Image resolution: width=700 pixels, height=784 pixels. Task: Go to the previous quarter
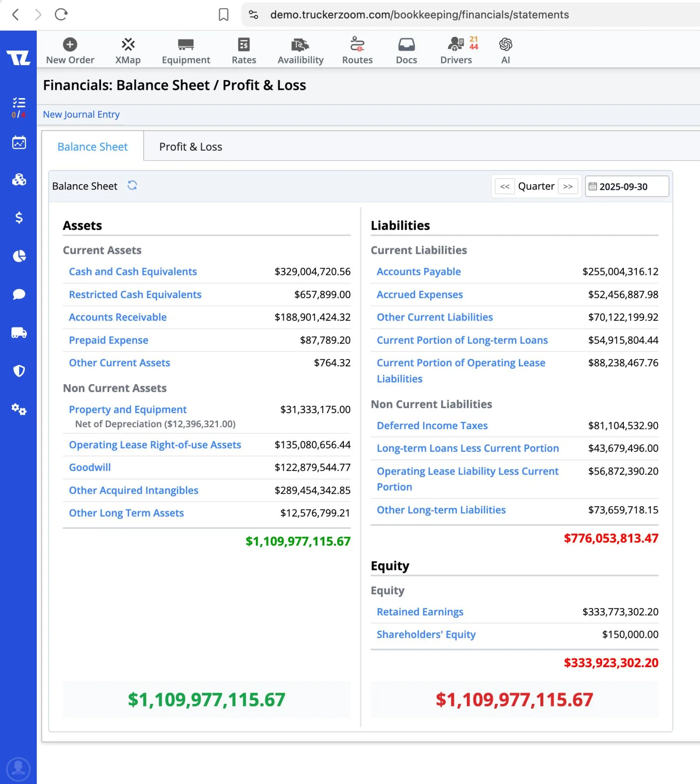(505, 186)
